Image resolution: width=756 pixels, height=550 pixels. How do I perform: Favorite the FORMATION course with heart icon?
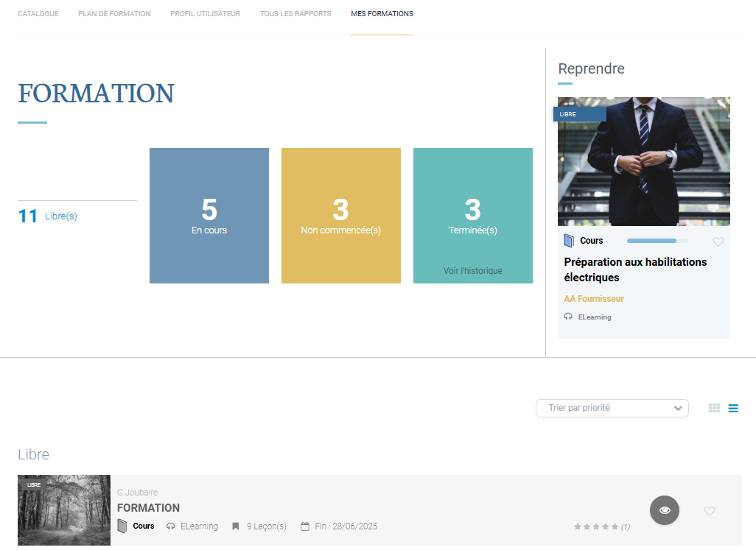tap(710, 511)
